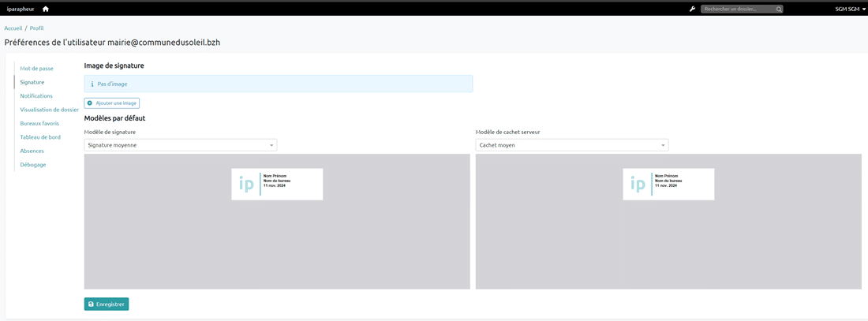The width and height of the screenshot is (868, 321).
Task: Click the iparapheur logo text
Action: [21, 9]
